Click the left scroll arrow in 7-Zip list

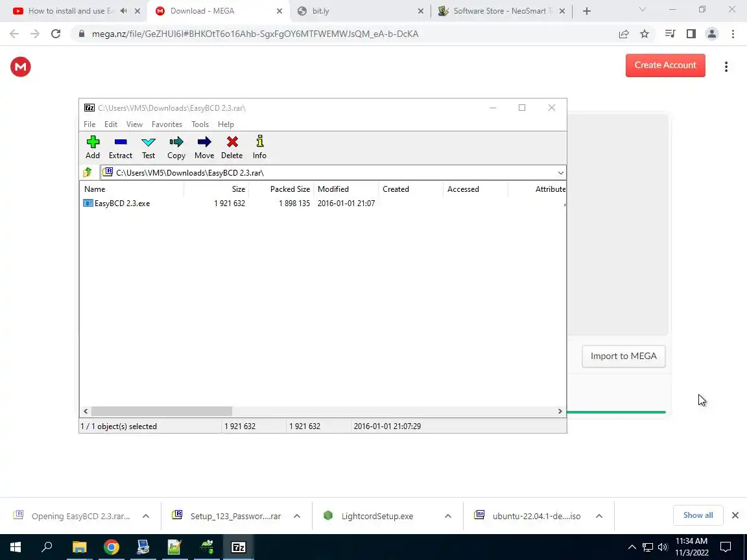(x=86, y=411)
